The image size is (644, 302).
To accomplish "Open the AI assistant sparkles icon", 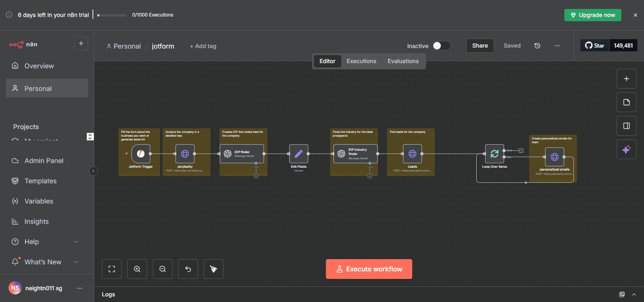I will click(x=626, y=149).
